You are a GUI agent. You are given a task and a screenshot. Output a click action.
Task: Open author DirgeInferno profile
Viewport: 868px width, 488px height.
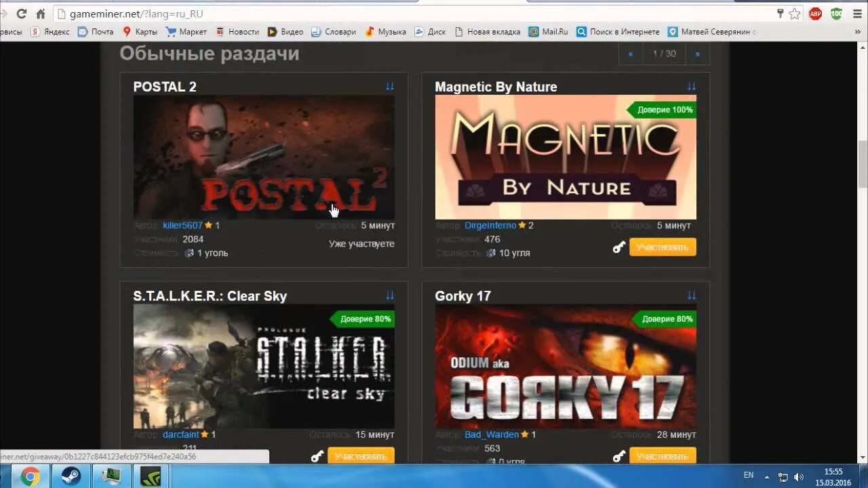pos(490,225)
